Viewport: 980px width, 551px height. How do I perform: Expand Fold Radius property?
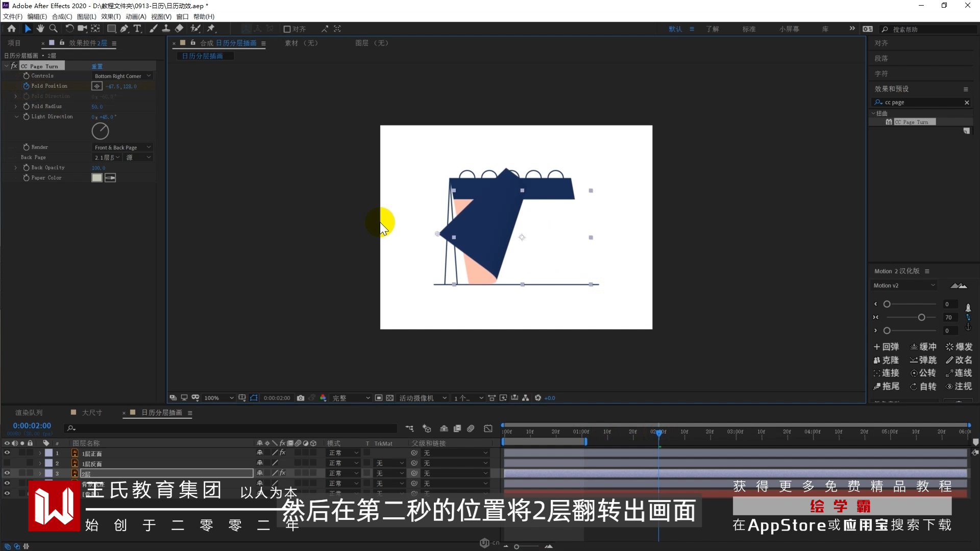[16, 107]
